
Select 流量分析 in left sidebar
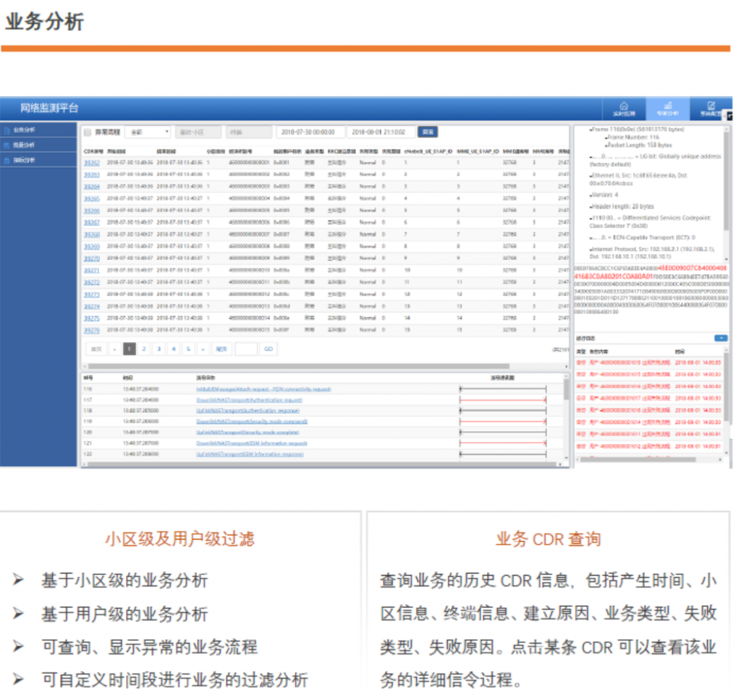click(38, 145)
